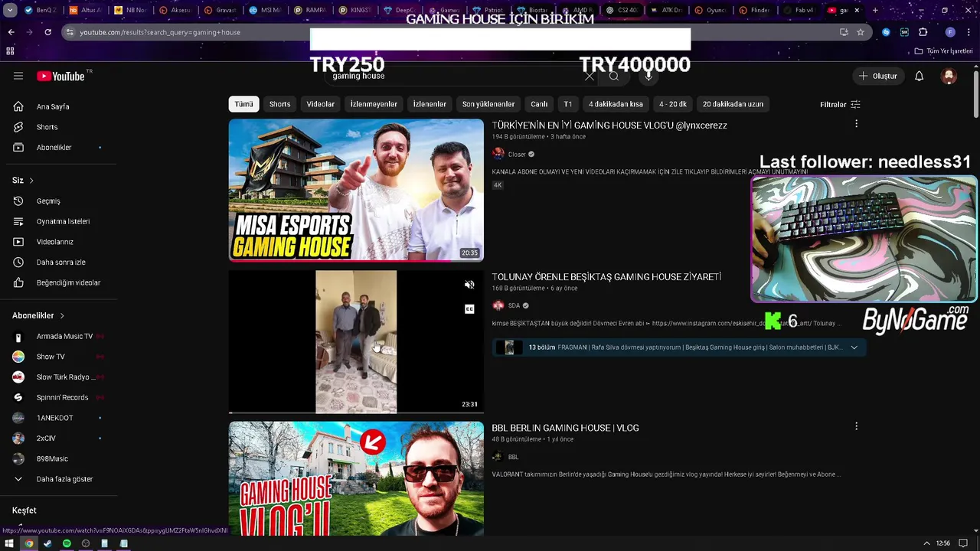This screenshot has height=551, width=980.
Task: Open the Misa Esports Gaming House thumbnail
Action: (356, 190)
